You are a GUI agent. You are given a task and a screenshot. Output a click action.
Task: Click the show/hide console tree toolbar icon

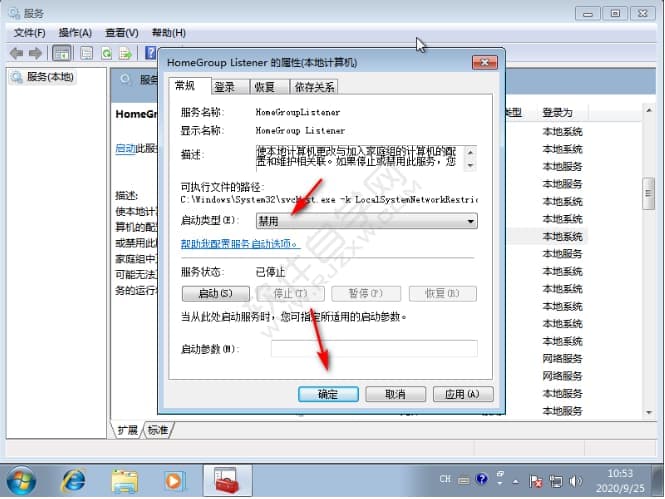62,53
